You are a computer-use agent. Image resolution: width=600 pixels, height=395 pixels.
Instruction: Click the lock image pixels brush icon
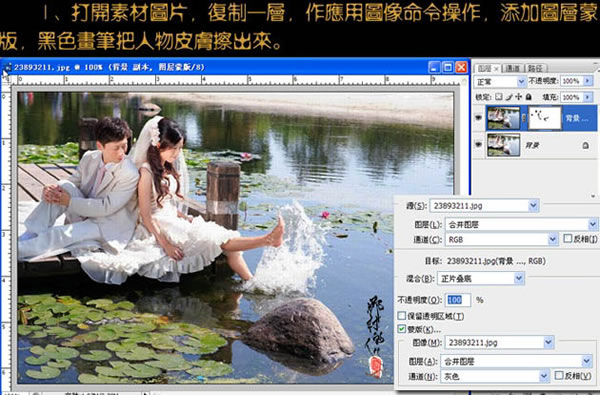[509, 97]
